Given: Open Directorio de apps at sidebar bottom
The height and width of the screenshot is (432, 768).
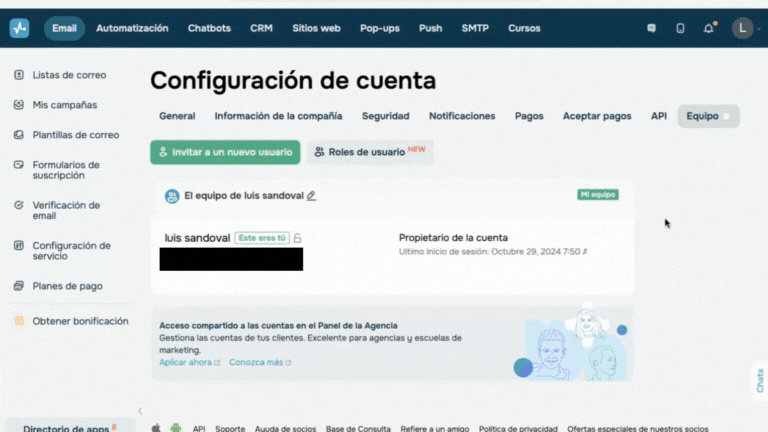Looking at the screenshot, I should (70, 425).
